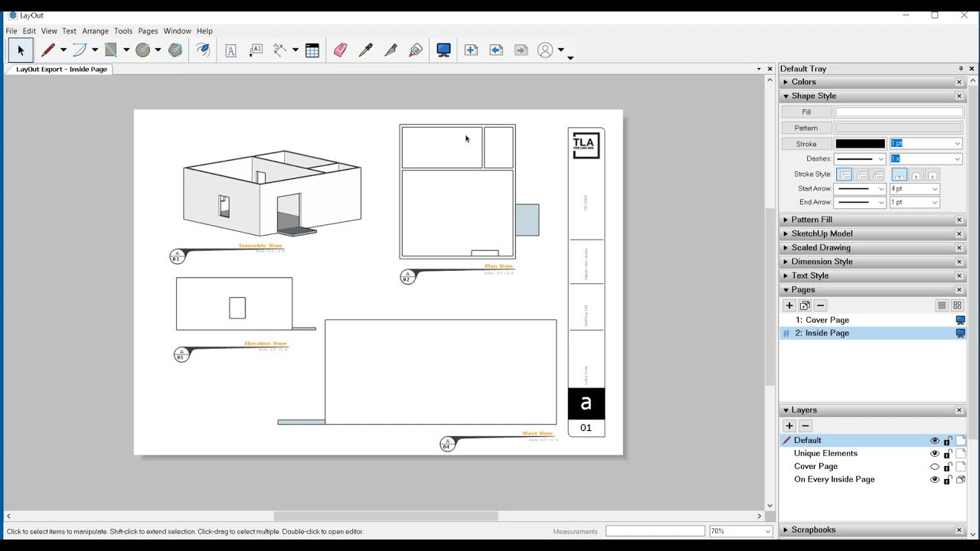Viewport: 980px width, 551px height.
Task: Go to the previous page
Action: pyautogui.click(x=496, y=51)
